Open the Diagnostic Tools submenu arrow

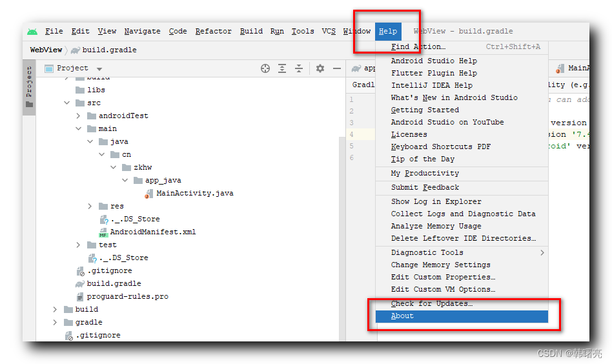tap(542, 253)
